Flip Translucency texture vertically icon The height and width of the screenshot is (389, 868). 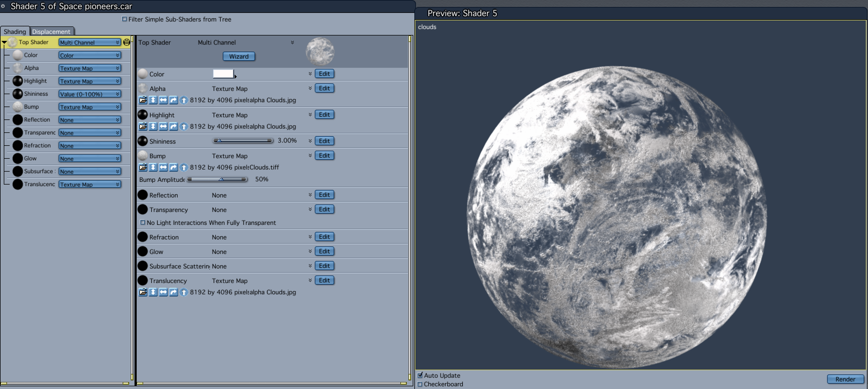coord(153,292)
